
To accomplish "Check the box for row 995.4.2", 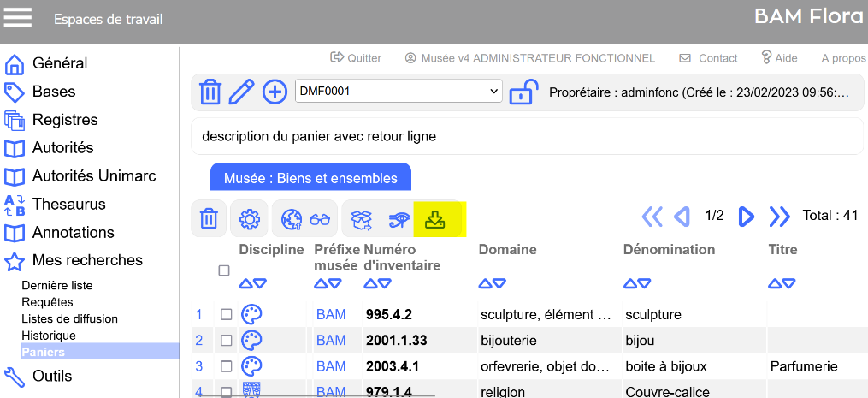I will (x=226, y=314).
